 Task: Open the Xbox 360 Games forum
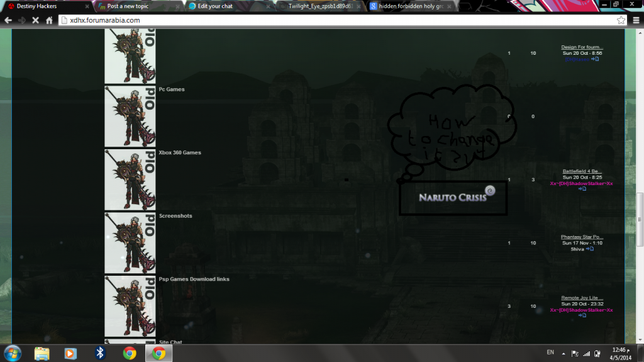[180, 152]
